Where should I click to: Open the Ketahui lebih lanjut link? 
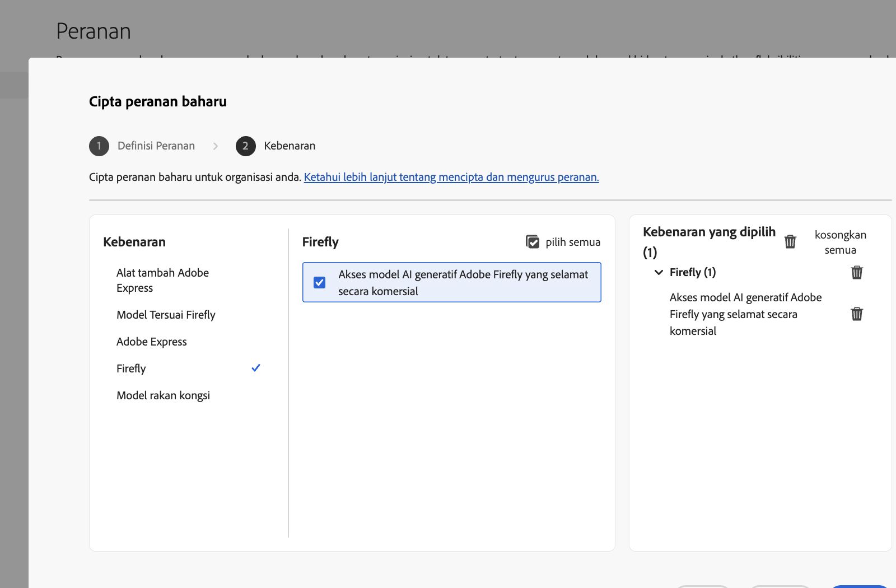(x=451, y=178)
